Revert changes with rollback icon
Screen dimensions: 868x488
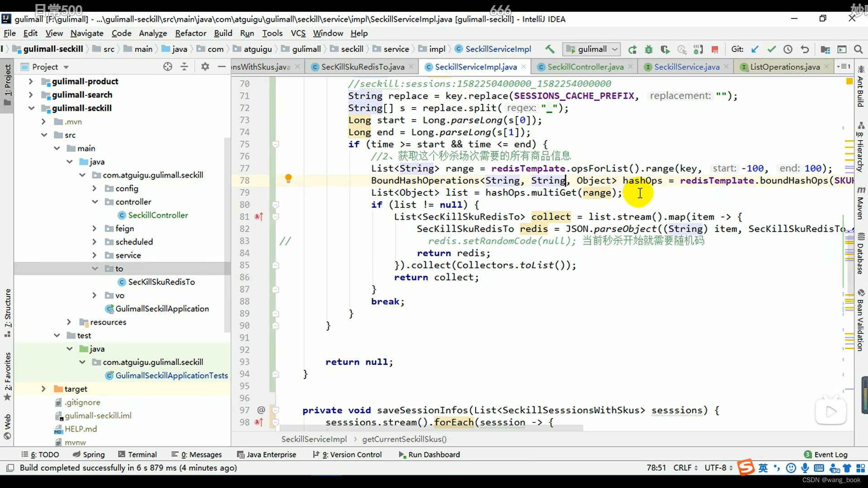pos(805,49)
